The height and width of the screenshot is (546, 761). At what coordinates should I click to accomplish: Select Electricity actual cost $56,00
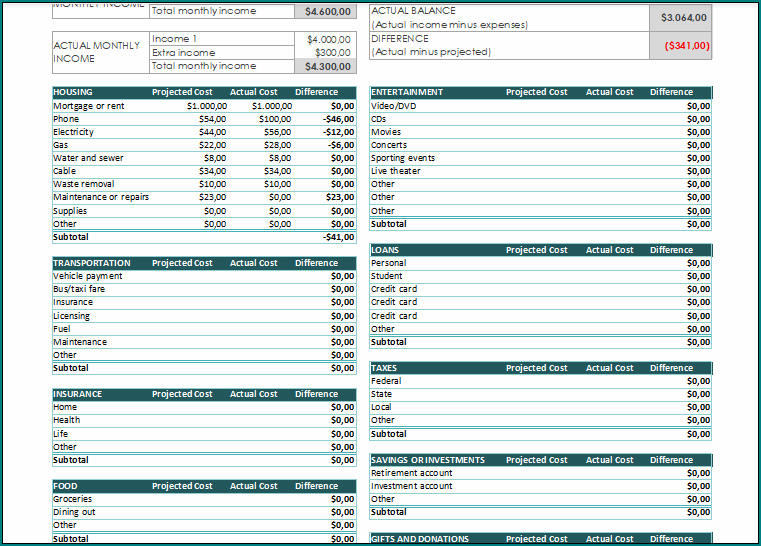[x=277, y=132]
